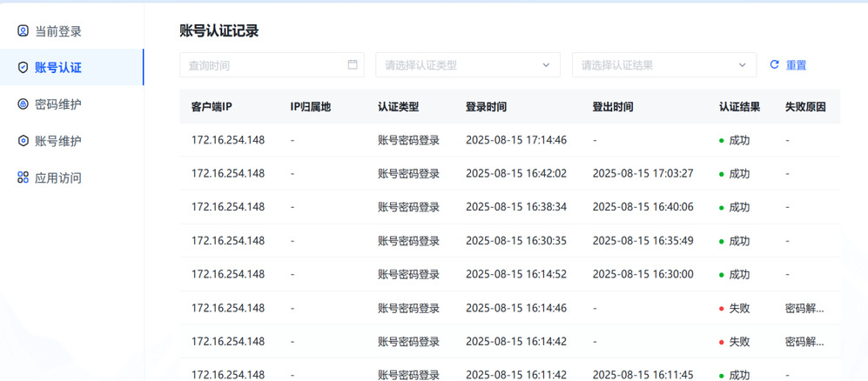Click the calendar icon in 查询时间 field
Image resolution: width=868 pixels, height=381 pixels.
[x=353, y=64]
